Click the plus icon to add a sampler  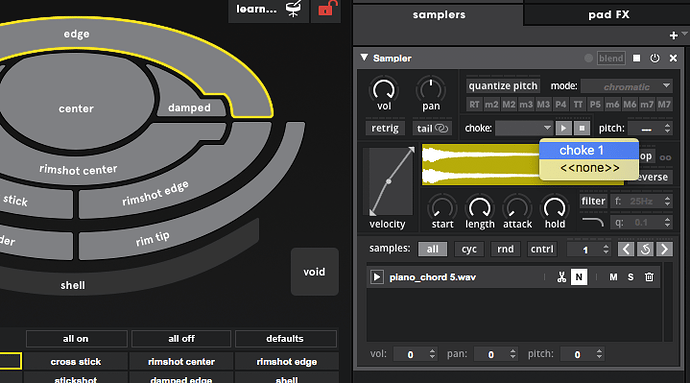(x=673, y=35)
